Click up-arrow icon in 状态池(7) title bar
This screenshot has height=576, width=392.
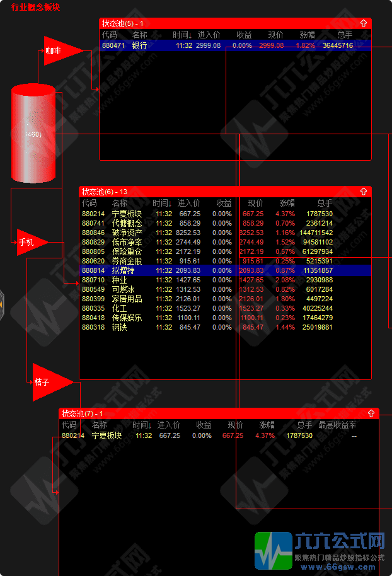click(x=371, y=413)
